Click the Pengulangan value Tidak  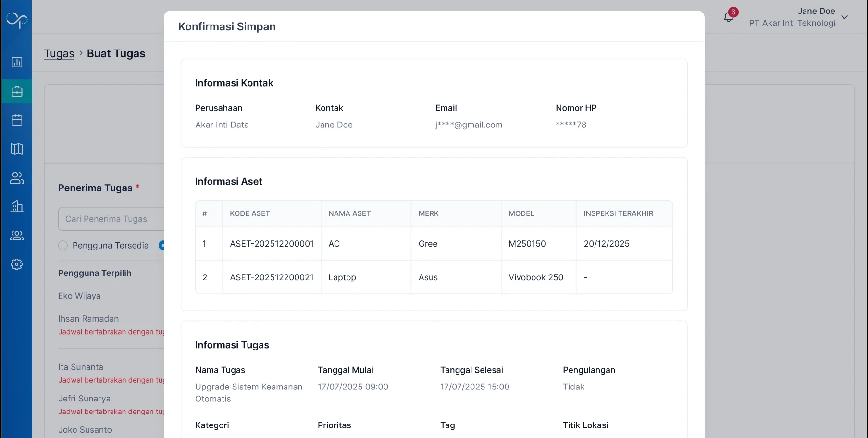click(574, 387)
